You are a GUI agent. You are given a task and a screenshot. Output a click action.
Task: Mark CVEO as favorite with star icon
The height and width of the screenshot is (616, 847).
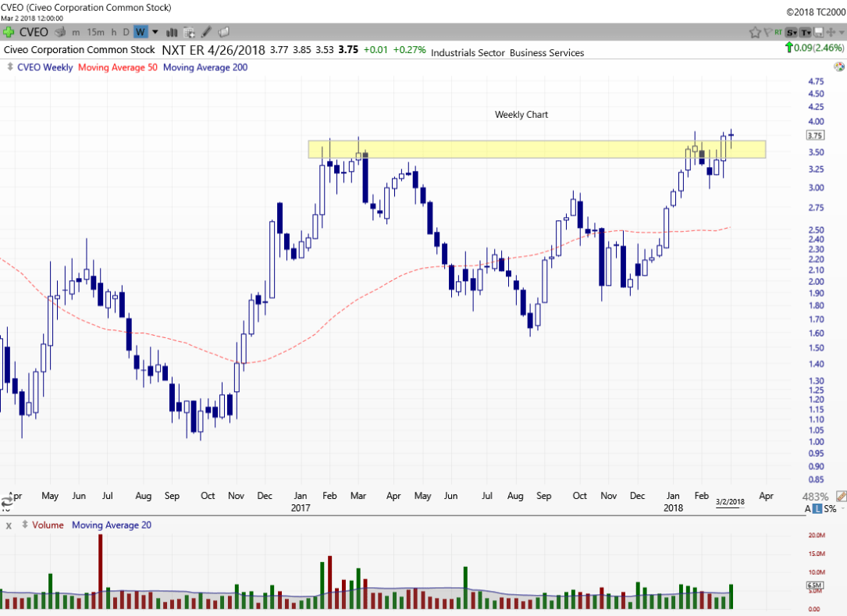tap(755, 32)
